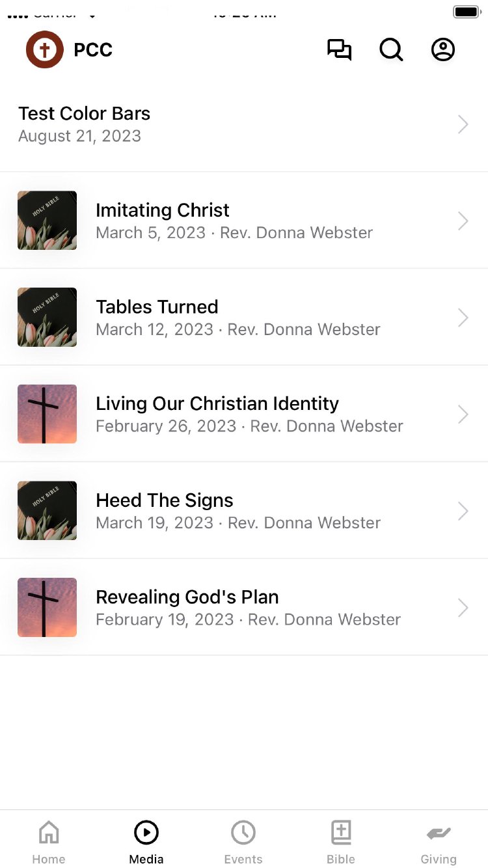Open the Giving hand icon
The height and width of the screenshot is (868, 488).
click(439, 832)
